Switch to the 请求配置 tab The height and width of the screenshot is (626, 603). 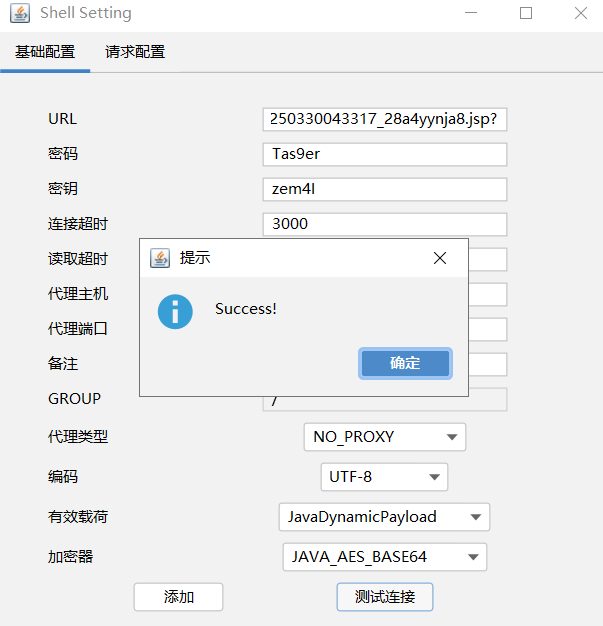tap(135, 52)
